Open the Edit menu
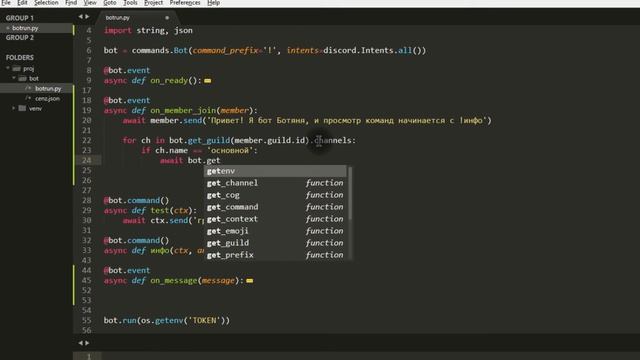 22,2
